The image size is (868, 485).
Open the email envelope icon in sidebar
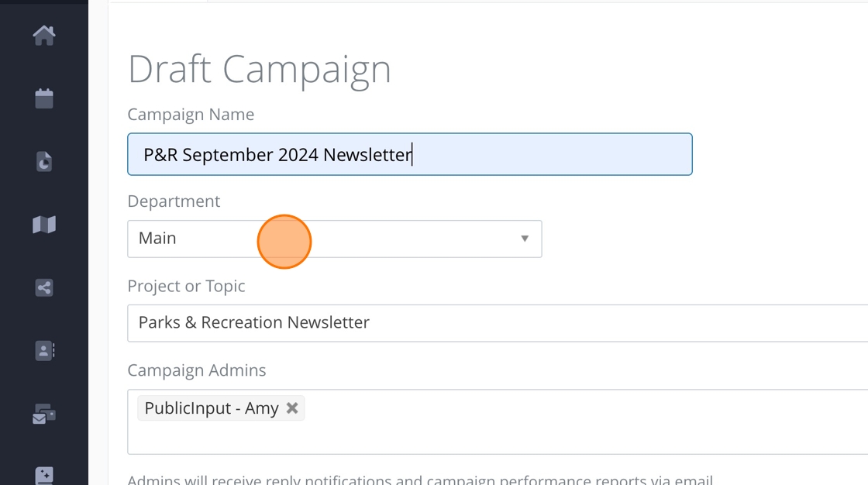pyautogui.click(x=44, y=415)
